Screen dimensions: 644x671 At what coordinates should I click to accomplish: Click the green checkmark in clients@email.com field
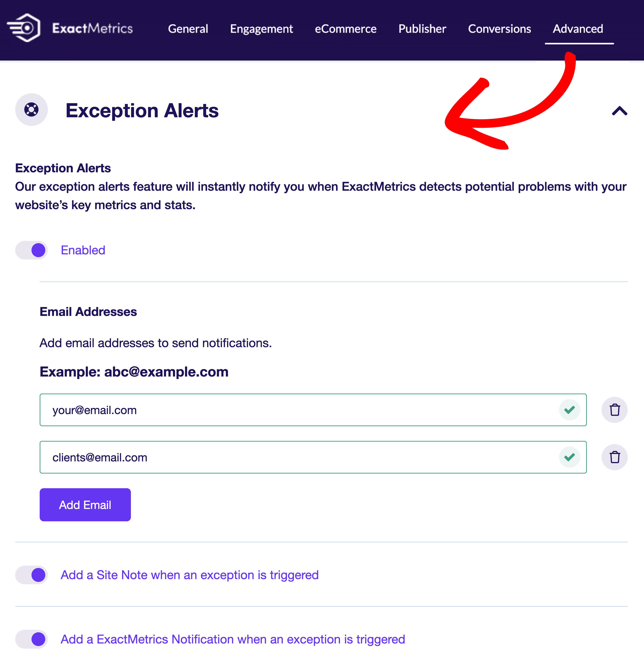point(569,457)
